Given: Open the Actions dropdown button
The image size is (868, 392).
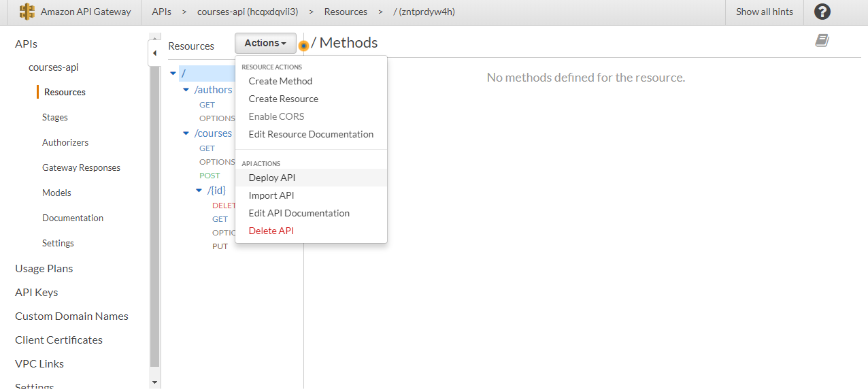Looking at the screenshot, I should [x=265, y=43].
